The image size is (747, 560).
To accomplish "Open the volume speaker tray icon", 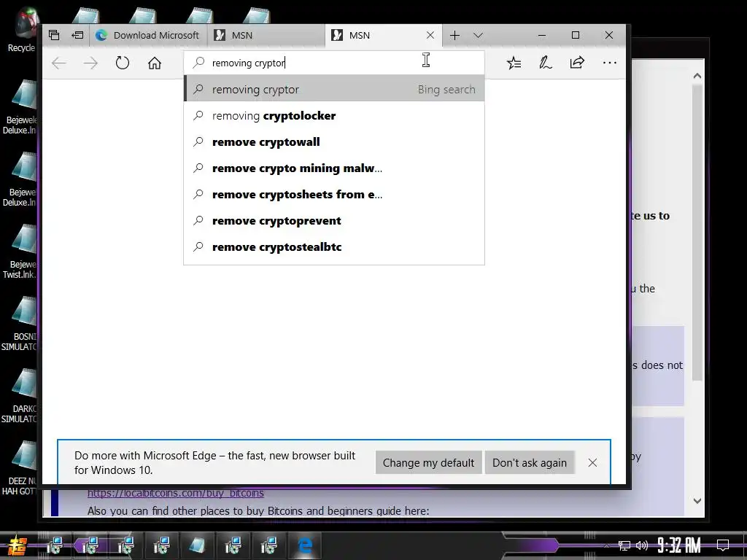I will pyautogui.click(x=642, y=545).
